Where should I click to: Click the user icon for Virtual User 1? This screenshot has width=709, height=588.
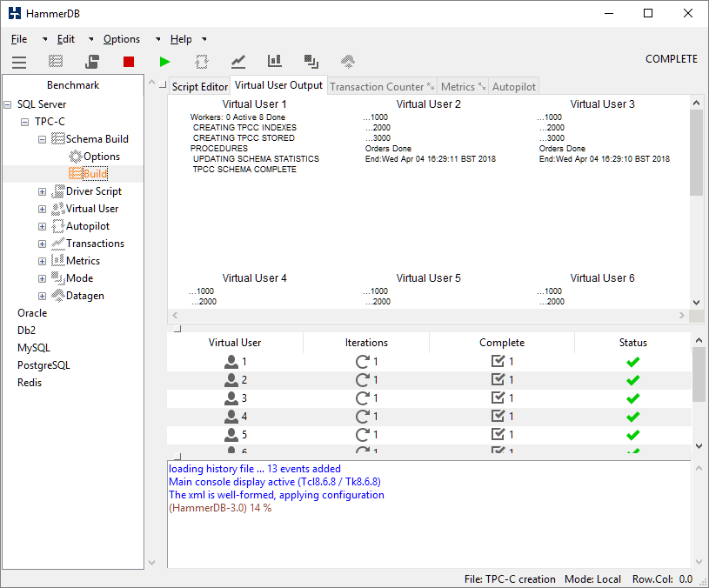tap(231, 362)
